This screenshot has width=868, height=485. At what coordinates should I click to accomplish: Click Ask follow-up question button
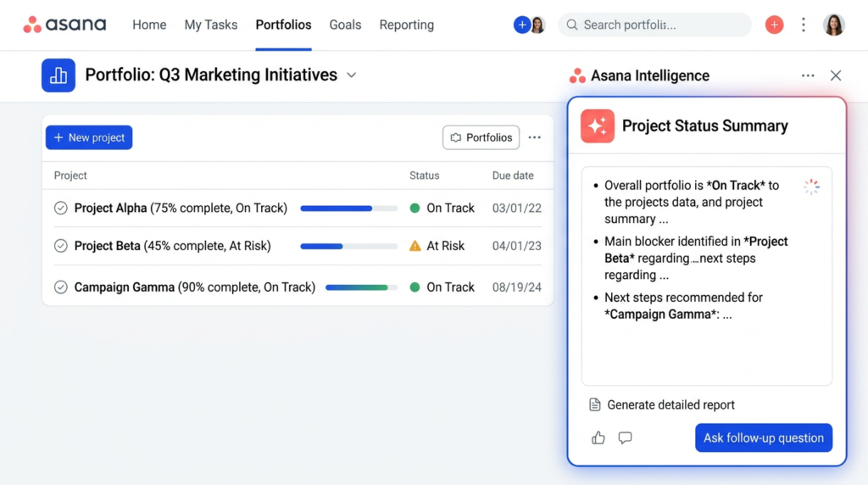pyautogui.click(x=764, y=438)
